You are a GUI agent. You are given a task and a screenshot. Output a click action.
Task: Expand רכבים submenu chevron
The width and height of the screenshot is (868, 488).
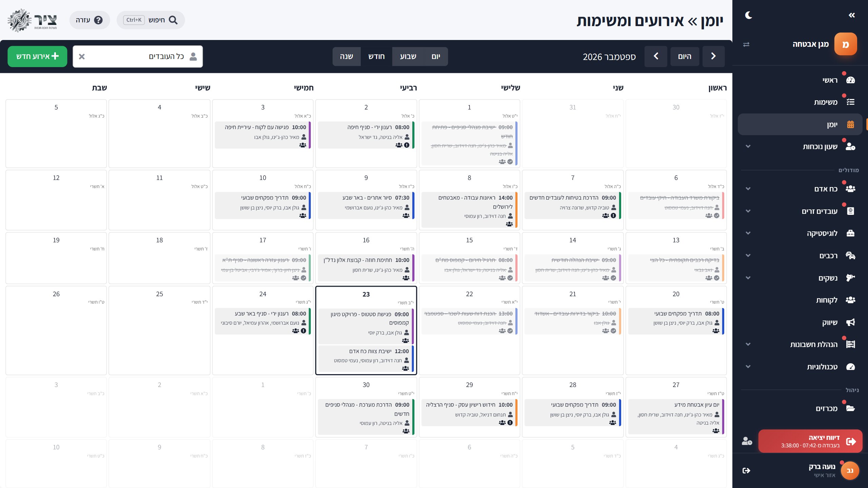point(748,256)
